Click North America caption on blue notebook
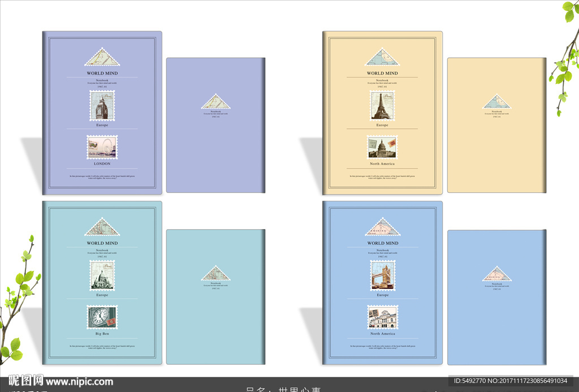 coord(383,334)
